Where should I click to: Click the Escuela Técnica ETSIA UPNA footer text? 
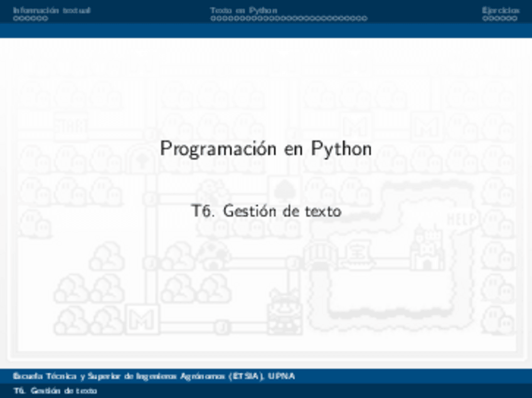(154, 376)
